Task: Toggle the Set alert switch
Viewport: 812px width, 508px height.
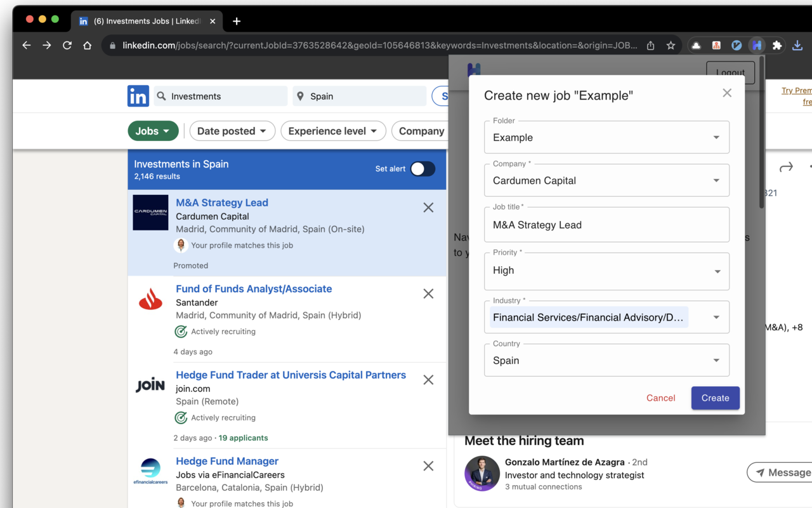Action: [422, 169]
